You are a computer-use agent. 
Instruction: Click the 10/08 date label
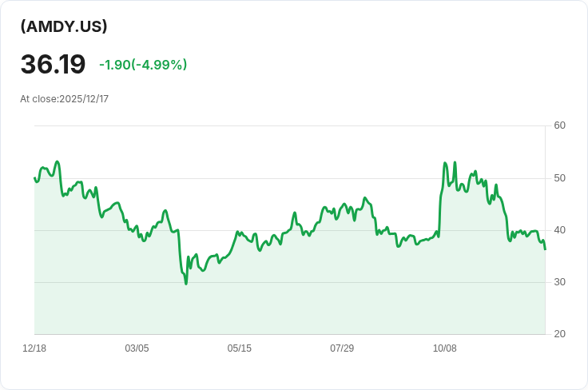click(444, 348)
